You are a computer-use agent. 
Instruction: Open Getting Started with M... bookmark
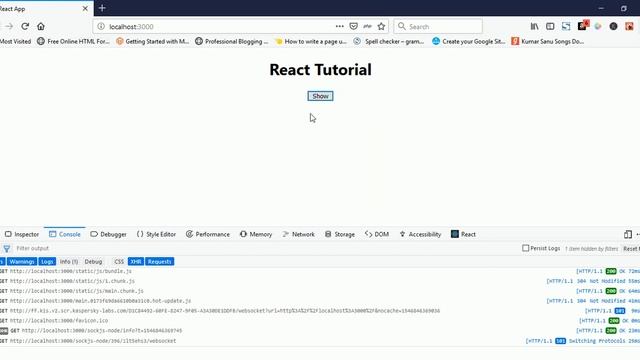tap(153, 41)
